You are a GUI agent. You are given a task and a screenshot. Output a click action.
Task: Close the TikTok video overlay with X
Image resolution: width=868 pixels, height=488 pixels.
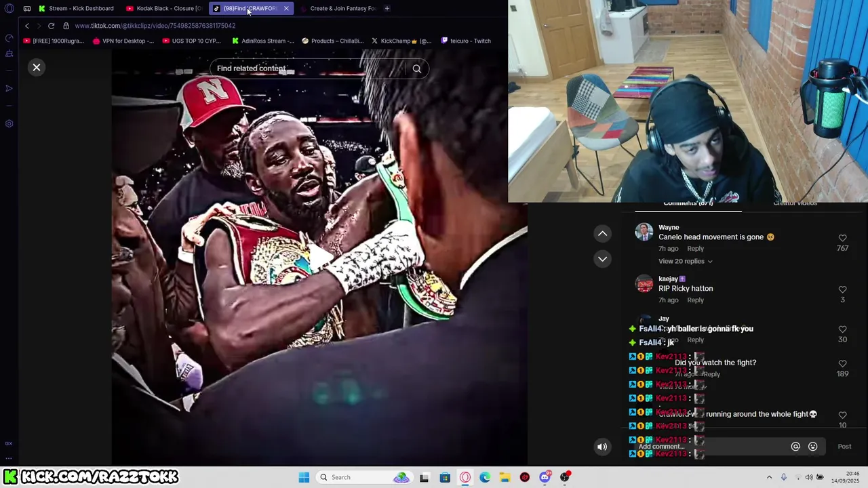click(x=37, y=67)
